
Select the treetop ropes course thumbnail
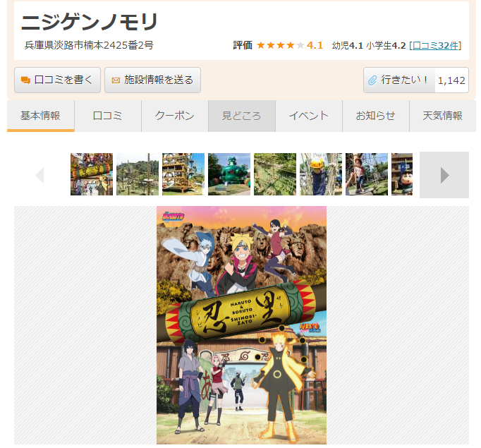click(x=138, y=174)
